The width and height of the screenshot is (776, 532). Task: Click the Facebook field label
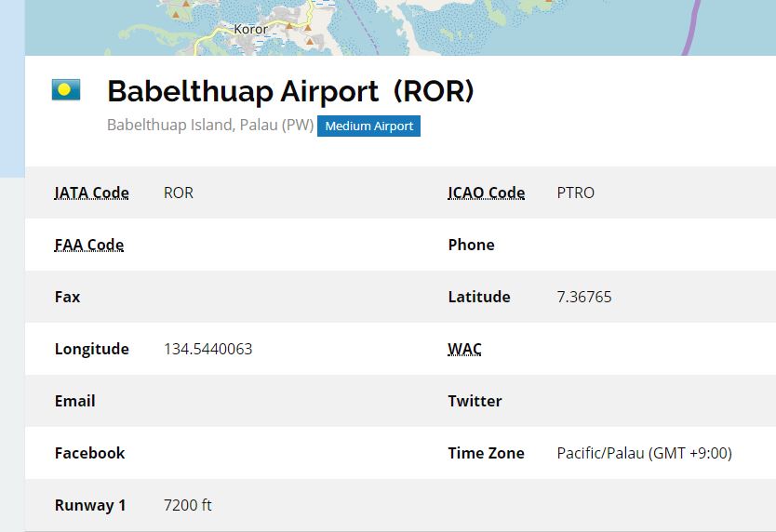pyautogui.click(x=89, y=453)
